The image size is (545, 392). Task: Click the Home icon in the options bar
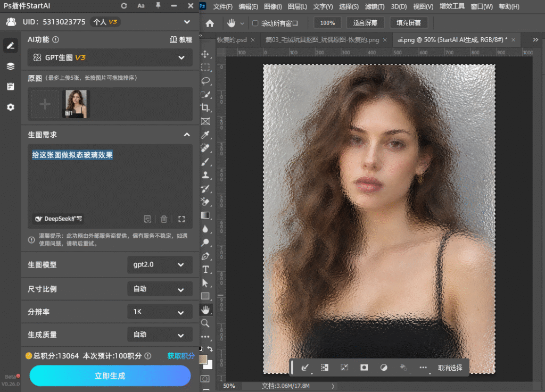point(210,23)
